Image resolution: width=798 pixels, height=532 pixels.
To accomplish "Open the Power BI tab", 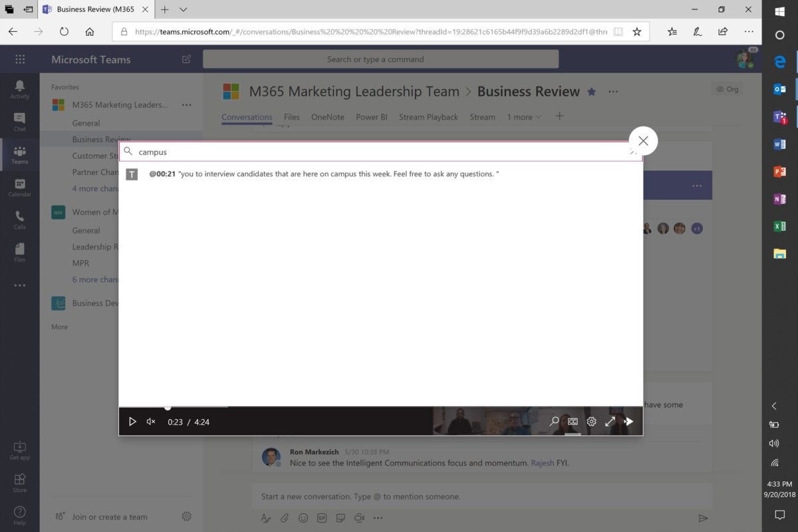I will pos(372,117).
